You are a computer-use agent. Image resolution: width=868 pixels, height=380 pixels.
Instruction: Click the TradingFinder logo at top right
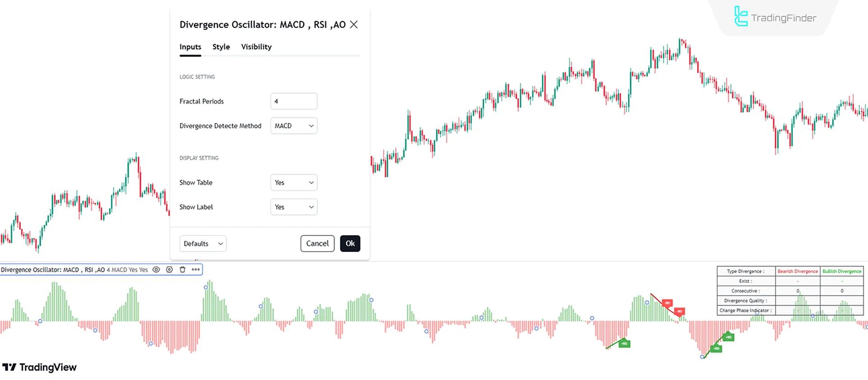pyautogui.click(x=775, y=17)
